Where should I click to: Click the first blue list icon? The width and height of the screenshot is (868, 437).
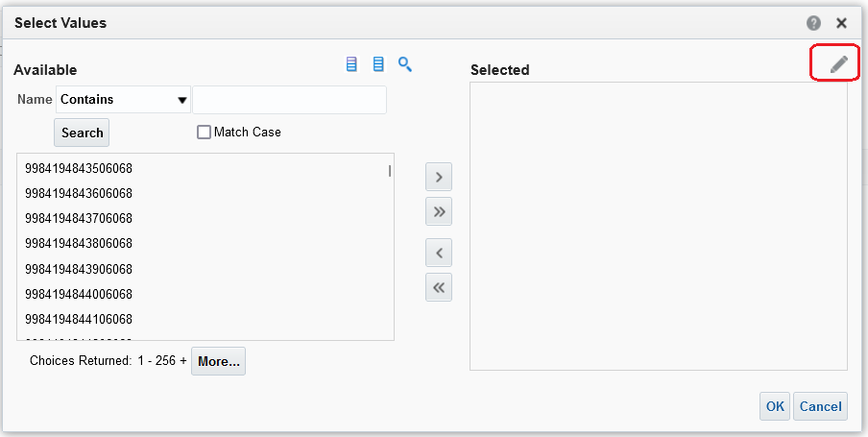point(351,64)
